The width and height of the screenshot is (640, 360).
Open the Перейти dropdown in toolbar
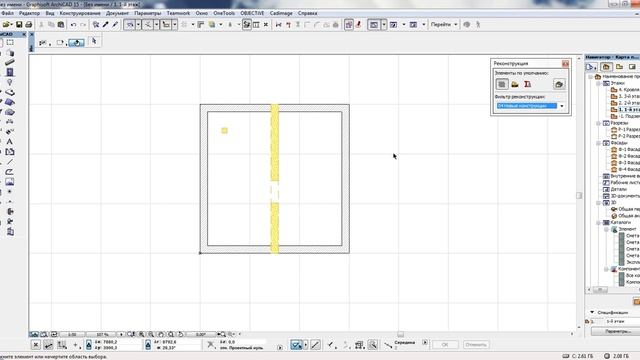[444, 24]
